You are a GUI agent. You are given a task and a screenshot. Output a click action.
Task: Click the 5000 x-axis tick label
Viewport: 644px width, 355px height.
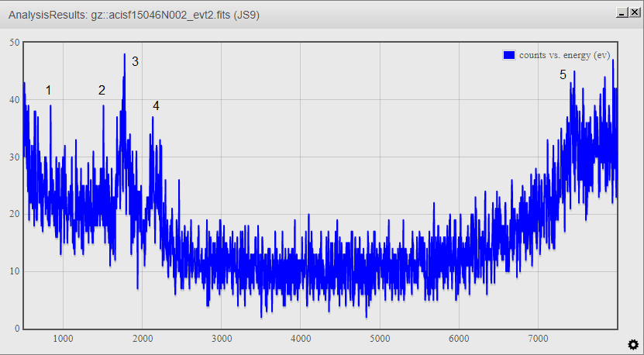[380, 339]
